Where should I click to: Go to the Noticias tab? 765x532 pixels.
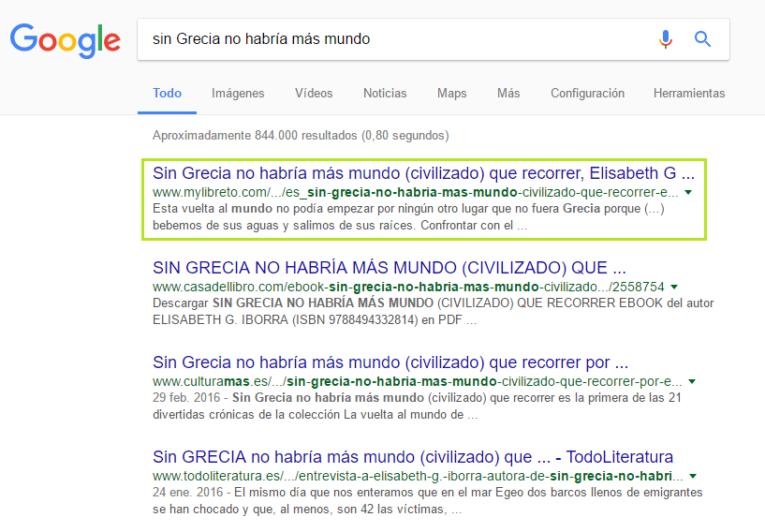385,94
